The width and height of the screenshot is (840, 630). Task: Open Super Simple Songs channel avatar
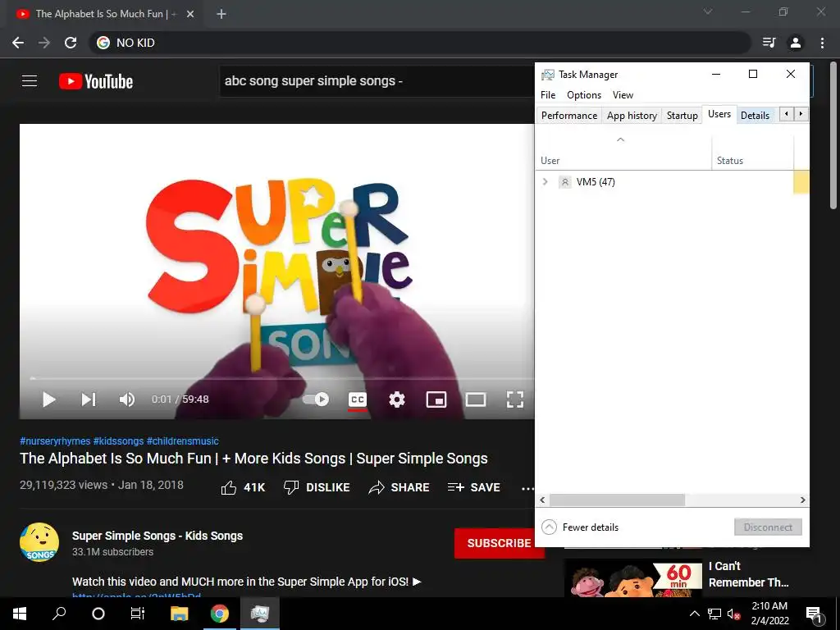pos(39,542)
